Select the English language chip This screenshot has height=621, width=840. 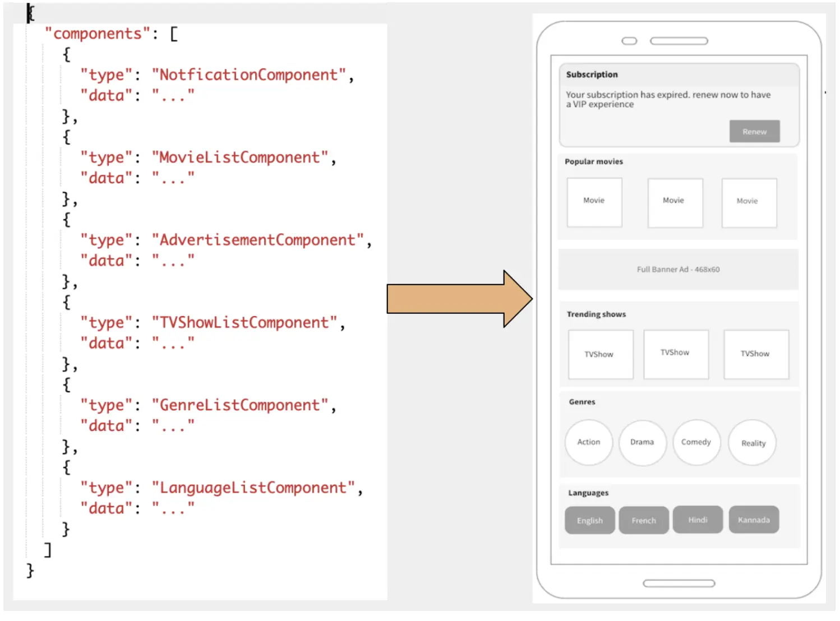pos(590,520)
